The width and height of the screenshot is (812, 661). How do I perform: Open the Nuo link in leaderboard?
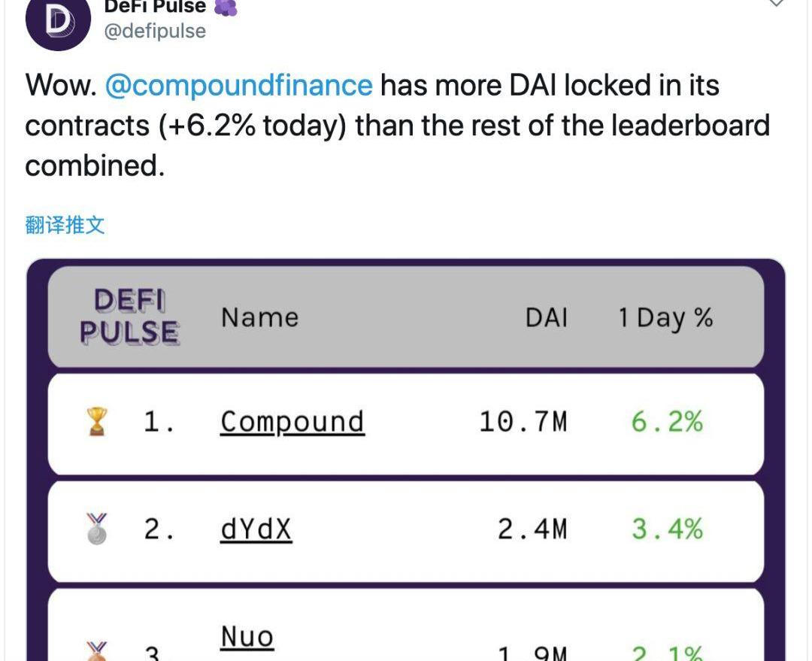click(x=247, y=638)
